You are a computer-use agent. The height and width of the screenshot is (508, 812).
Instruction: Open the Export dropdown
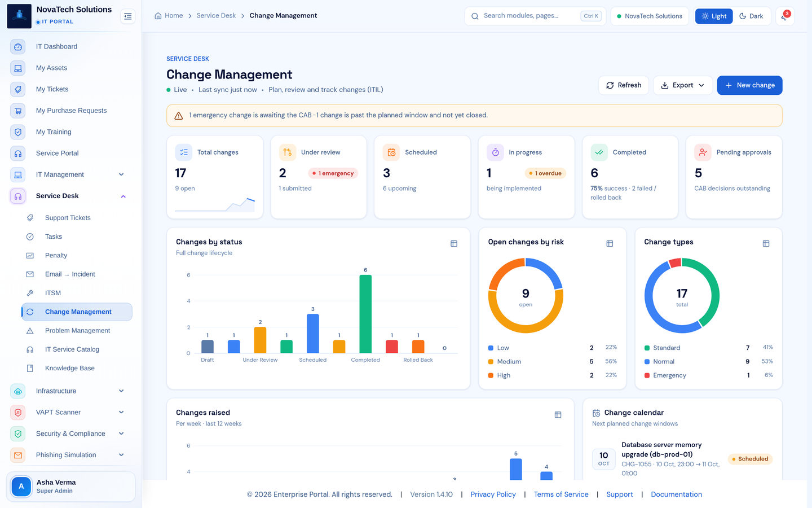click(683, 85)
